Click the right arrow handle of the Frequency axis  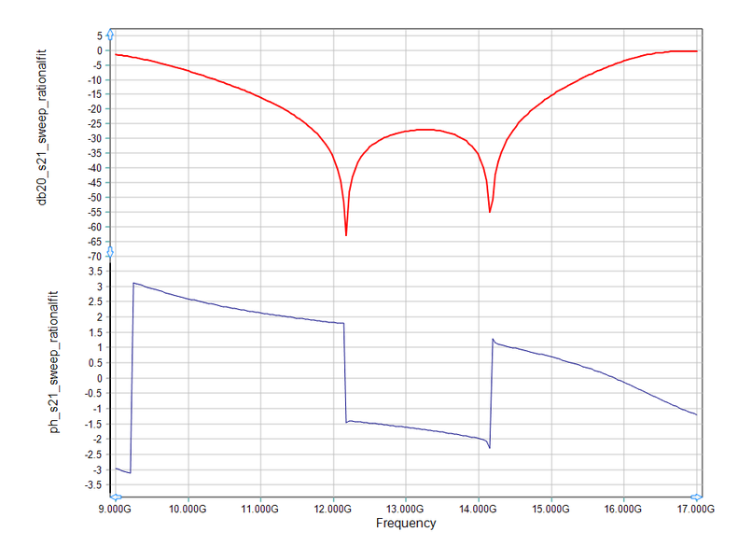[697, 497]
